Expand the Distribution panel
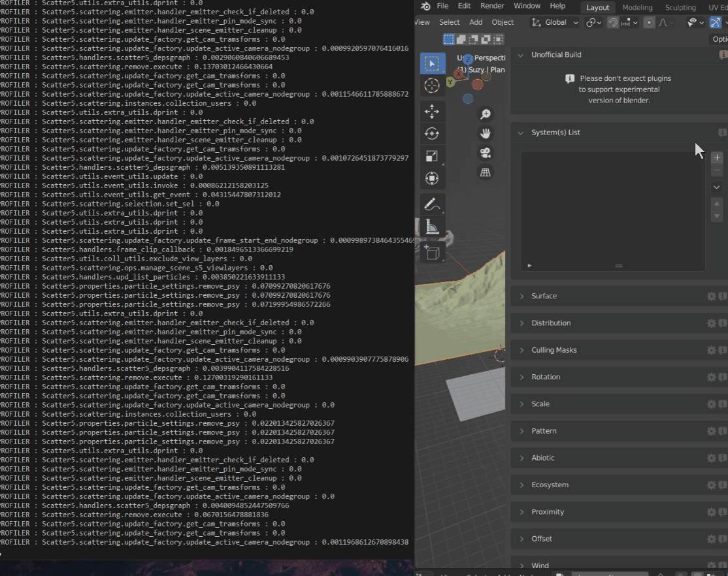The width and height of the screenshot is (728, 576). pyautogui.click(x=521, y=323)
